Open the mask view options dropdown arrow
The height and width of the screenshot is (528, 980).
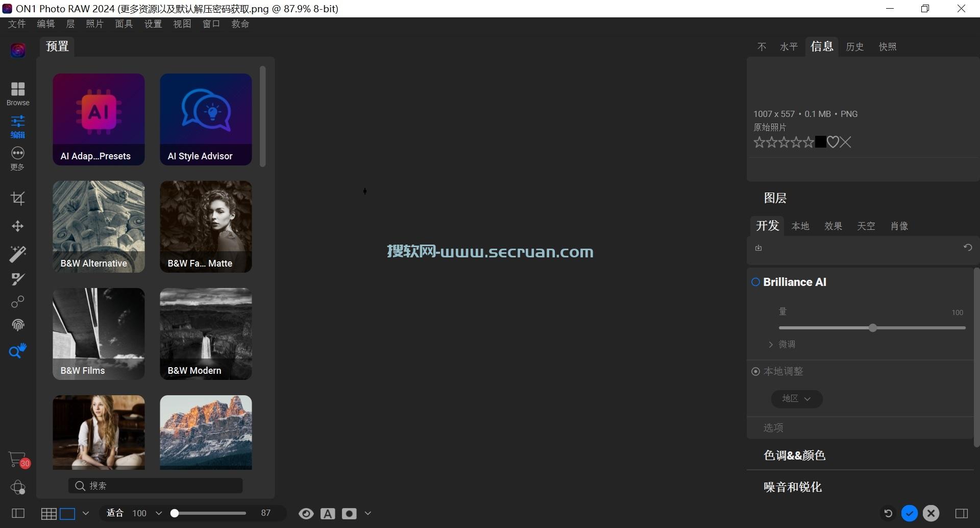coord(367,513)
